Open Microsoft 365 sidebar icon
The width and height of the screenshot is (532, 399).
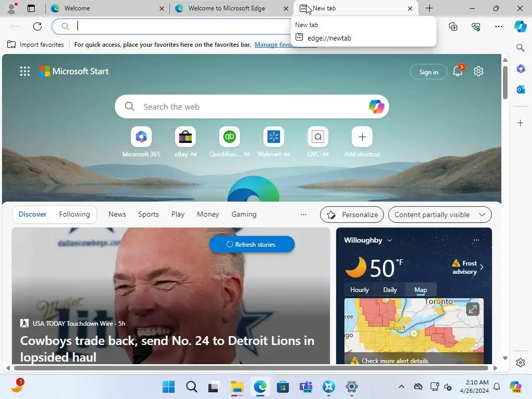click(521, 69)
